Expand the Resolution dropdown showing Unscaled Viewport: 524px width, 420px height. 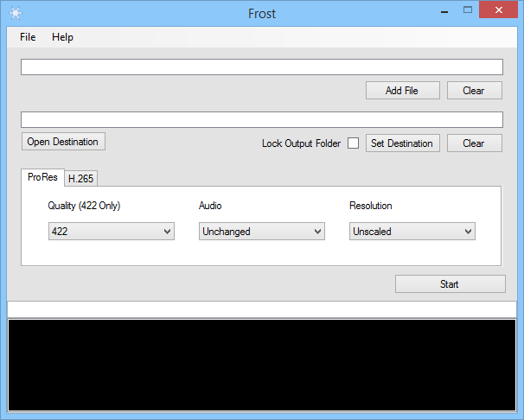[x=412, y=232]
